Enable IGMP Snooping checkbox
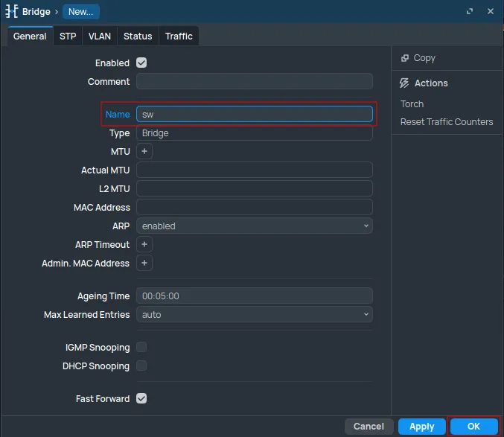The image size is (504, 437). tap(141, 348)
